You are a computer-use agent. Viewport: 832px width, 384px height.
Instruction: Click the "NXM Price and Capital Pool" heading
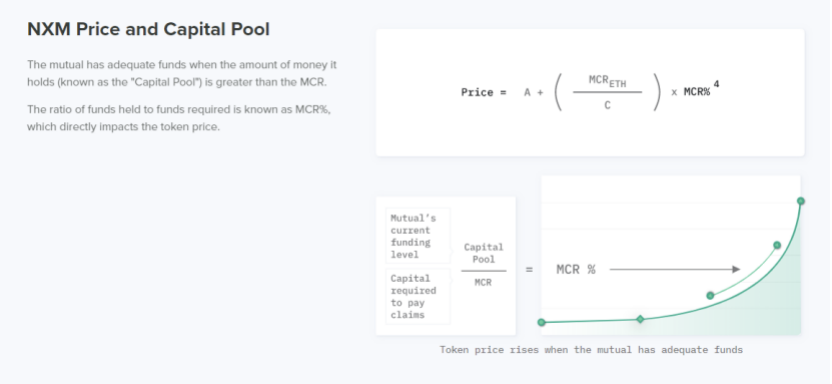pyautogui.click(x=149, y=29)
